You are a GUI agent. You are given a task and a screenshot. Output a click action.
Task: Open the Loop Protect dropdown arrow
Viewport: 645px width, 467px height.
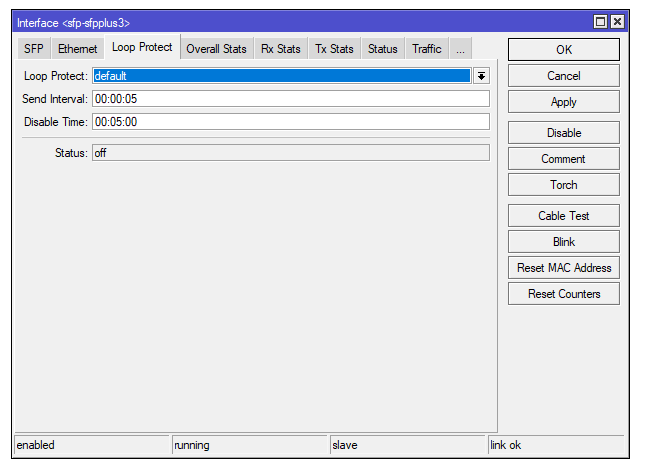(481, 76)
